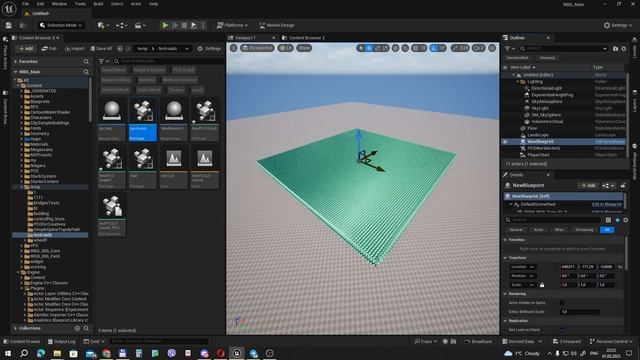
Task: Collapse the Lighting folder in Outliner
Action: click(518, 82)
